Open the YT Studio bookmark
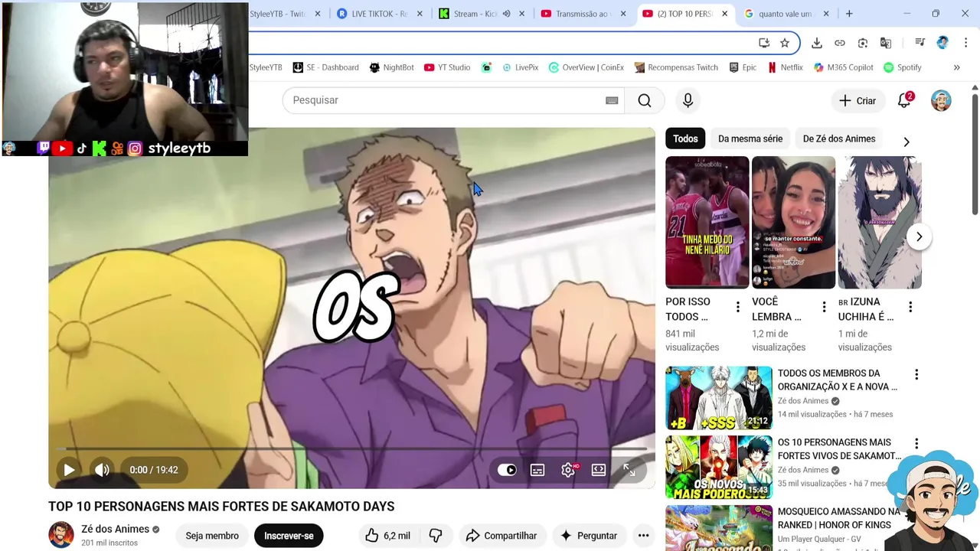This screenshot has width=980, height=551. coord(447,67)
